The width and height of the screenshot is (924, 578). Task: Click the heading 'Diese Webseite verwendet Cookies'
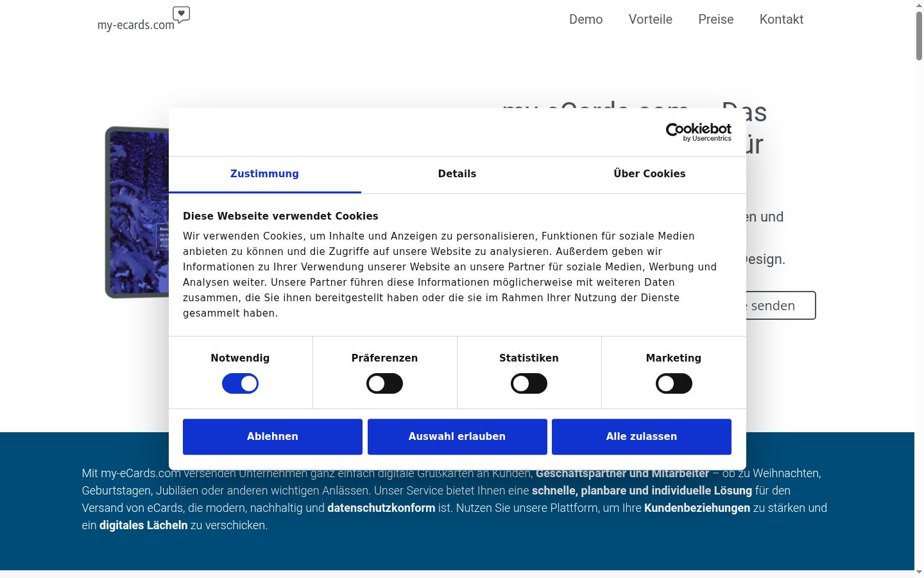pos(280,216)
